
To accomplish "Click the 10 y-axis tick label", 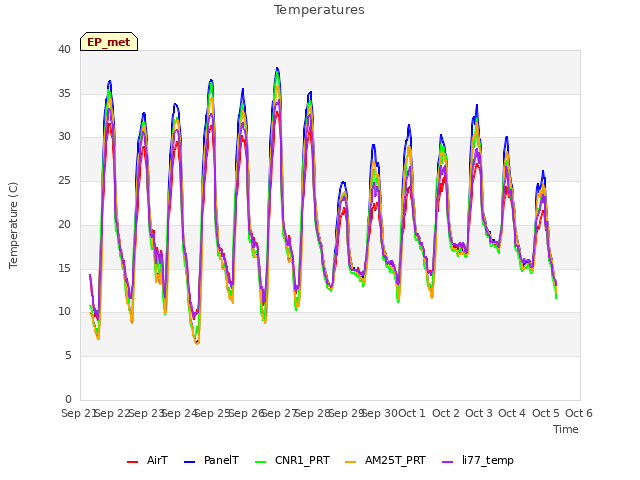I will tap(64, 312).
